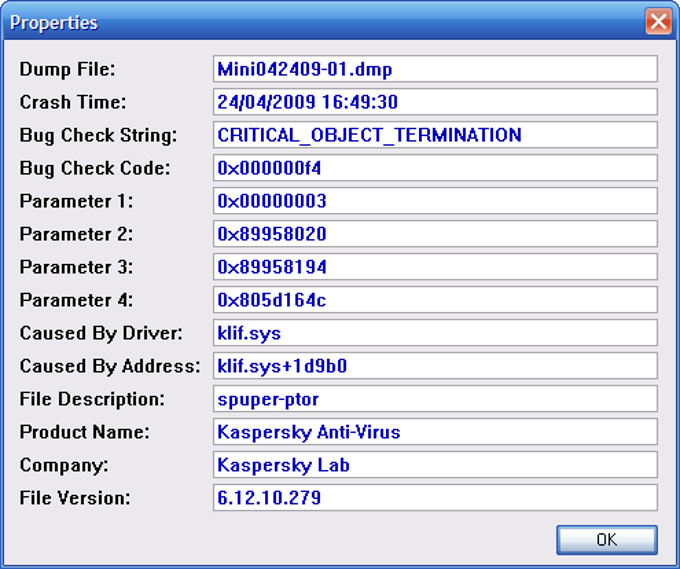Click the 'Caused By Driver:' label
This screenshot has height=569, width=680.
pyautogui.click(x=101, y=333)
